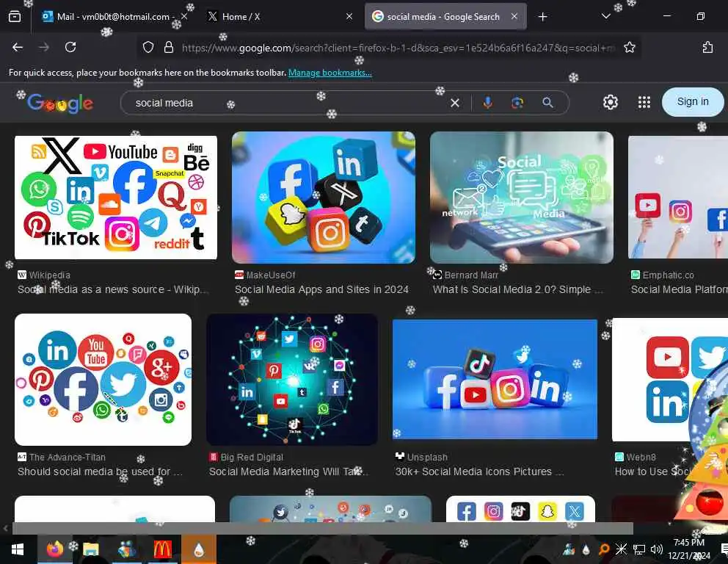728x564 pixels.
Task: Open Windows Start menu
Action: (x=18, y=550)
